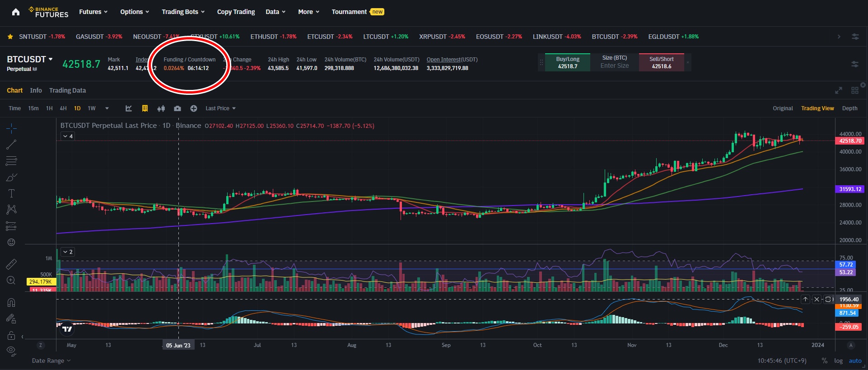Expand the 2 indicators legend in volume pane
Image resolution: width=868 pixels, height=370 pixels.
pyautogui.click(x=68, y=252)
